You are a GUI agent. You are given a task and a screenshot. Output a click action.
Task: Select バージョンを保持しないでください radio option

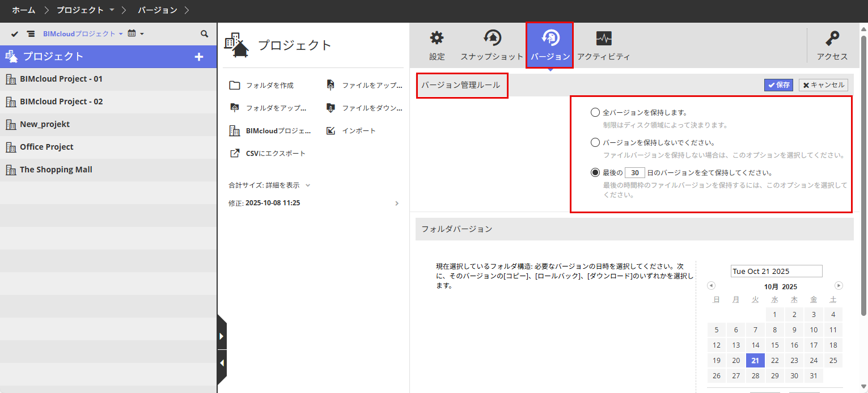point(595,142)
